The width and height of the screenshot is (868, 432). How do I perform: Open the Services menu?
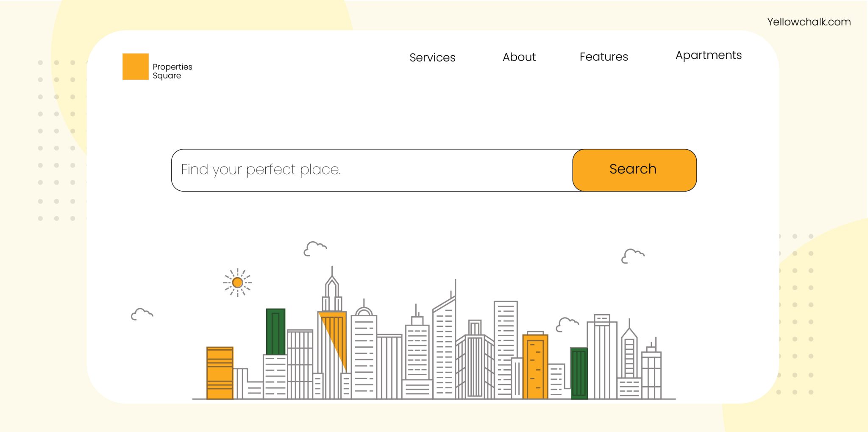[432, 57]
